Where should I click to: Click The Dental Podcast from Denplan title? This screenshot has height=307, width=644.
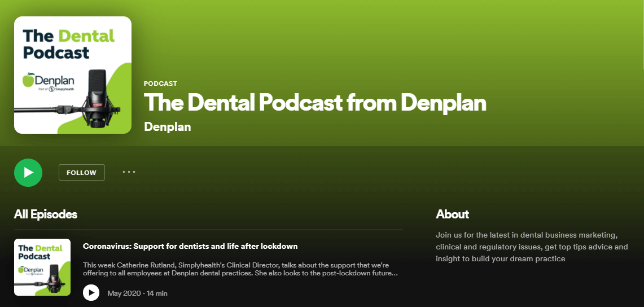click(x=315, y=103)
